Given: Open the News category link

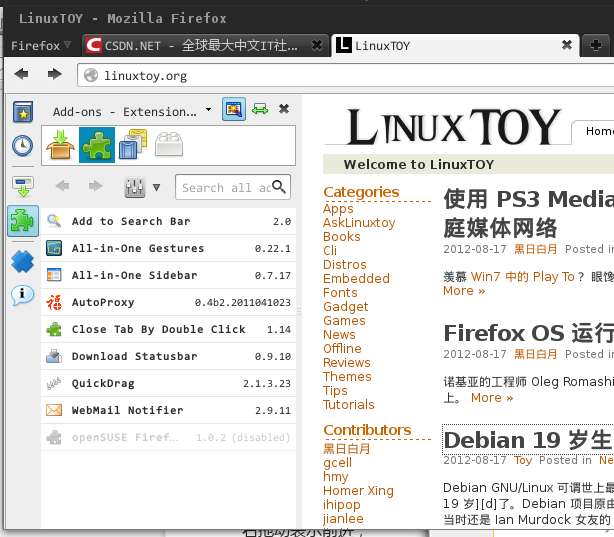Looking at the screenshot, I should [339, 335].
